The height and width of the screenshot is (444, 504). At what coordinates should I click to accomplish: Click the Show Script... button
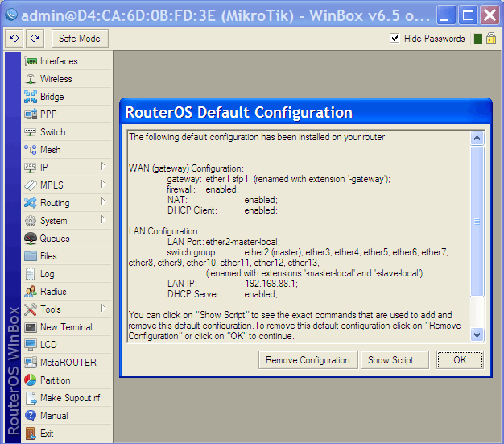coord(395,360)
